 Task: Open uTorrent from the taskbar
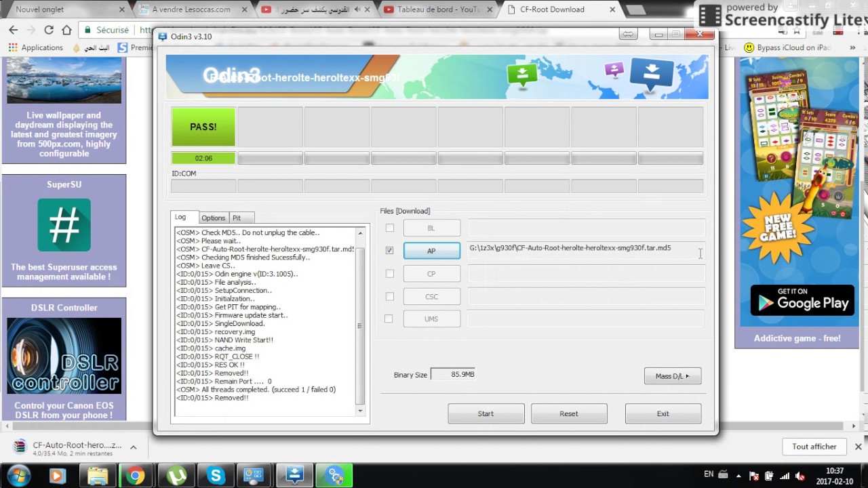click(x=176, y=476)
